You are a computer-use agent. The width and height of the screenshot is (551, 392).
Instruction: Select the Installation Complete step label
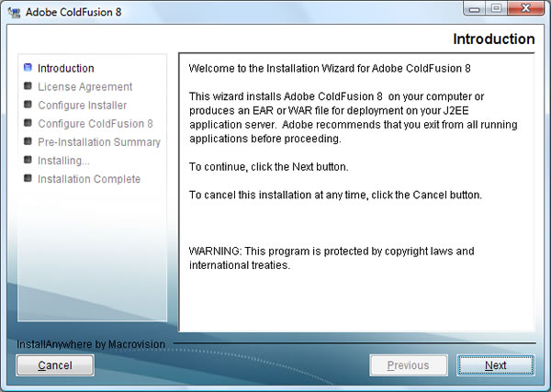point(89,179)
